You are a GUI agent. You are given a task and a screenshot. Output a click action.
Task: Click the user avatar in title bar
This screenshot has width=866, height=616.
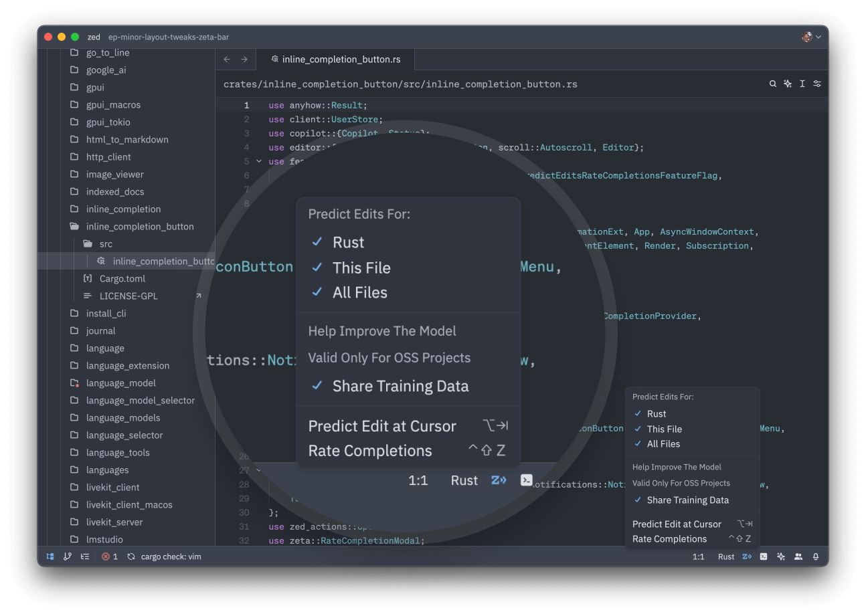coord(807,37)
